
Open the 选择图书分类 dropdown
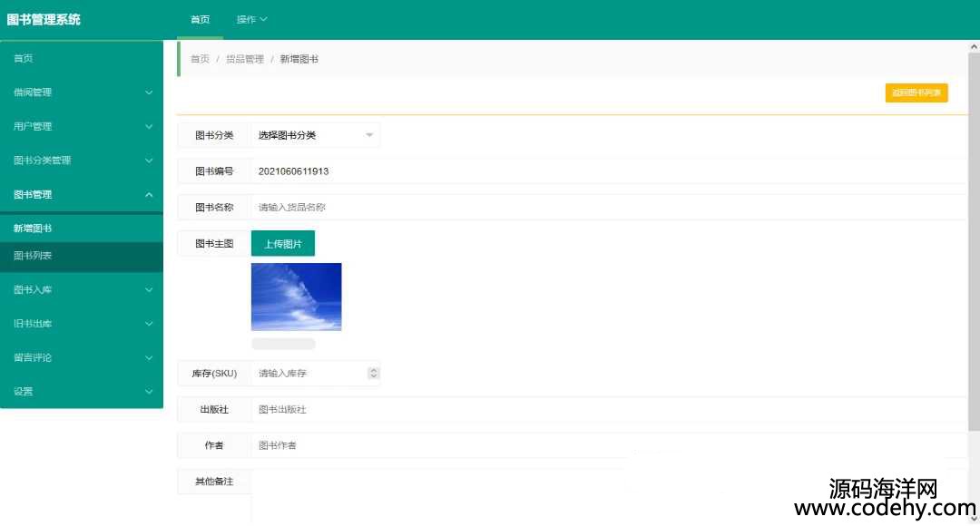pos(315,135)
